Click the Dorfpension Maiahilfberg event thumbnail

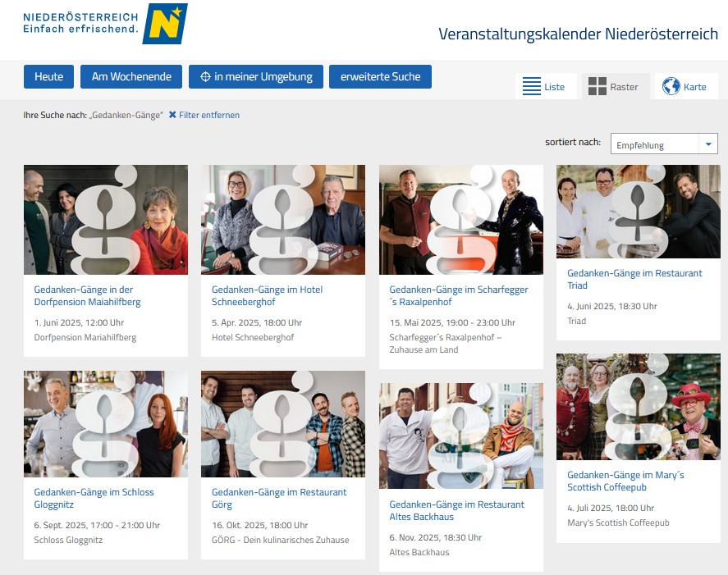(x=106, y=220)
